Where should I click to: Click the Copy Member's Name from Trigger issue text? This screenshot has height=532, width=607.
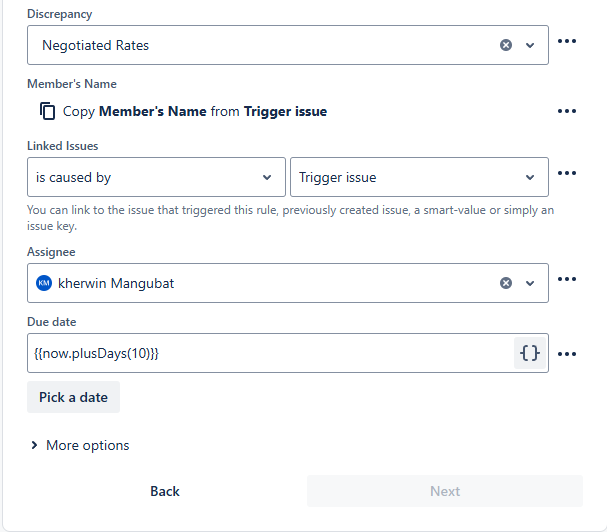point(195,112)
